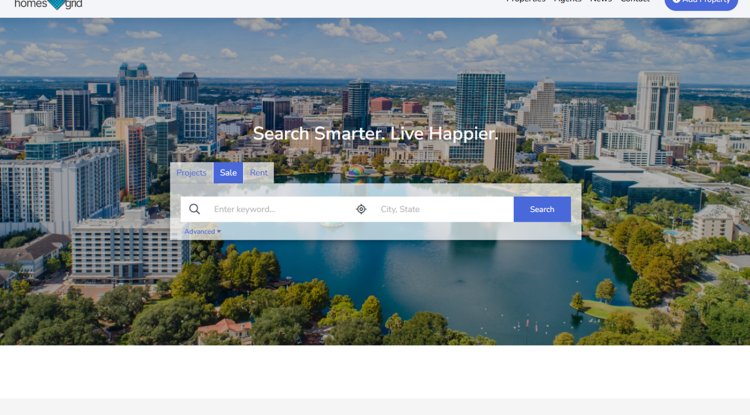Switch to the Projects search tab
The image size is (750, 415).
click(x=191, y=173)
